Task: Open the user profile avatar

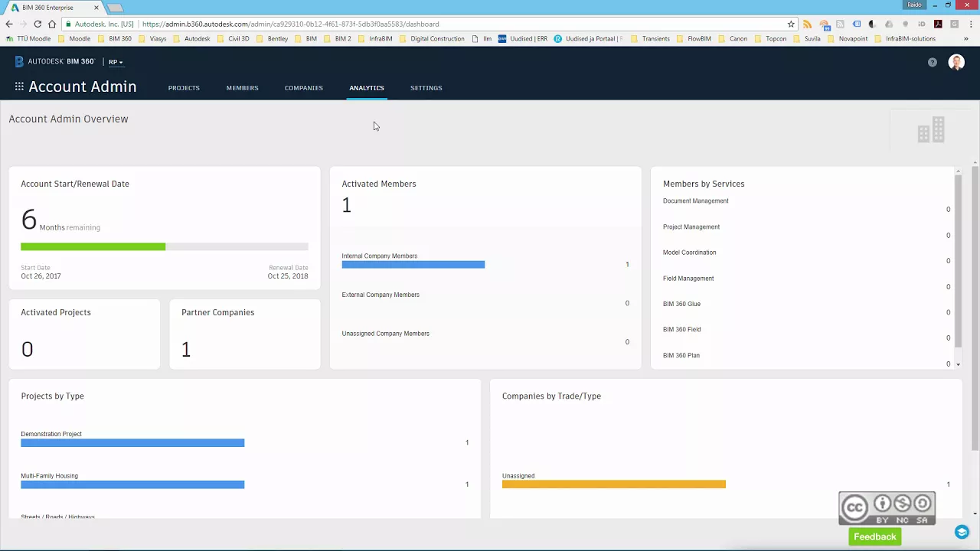Action: (x=956, y=62)
